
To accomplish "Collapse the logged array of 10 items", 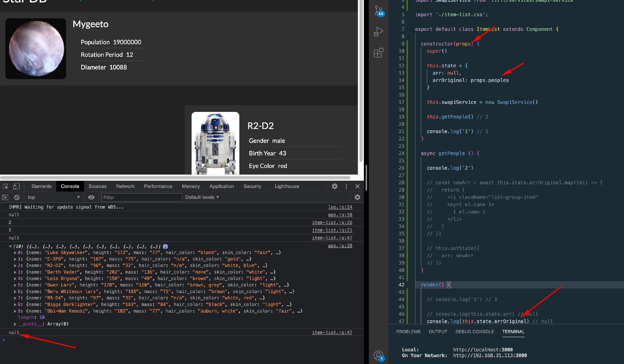I will pyautogui.click(x=10, y=247).
